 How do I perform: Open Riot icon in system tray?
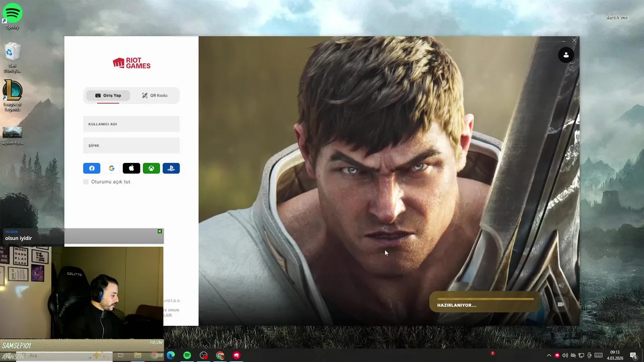tap(557, 355)
